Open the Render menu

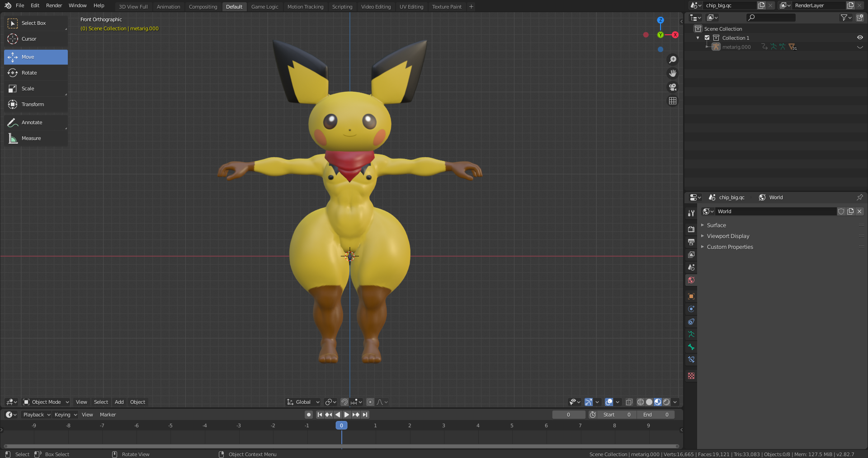pyautogui.click(x=54, y=5)
